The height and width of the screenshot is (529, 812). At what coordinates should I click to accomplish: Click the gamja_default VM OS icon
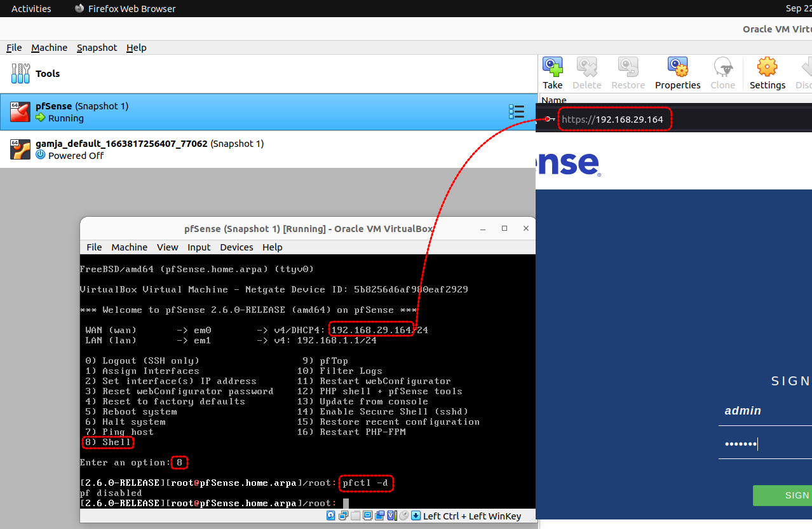point(20,149)
